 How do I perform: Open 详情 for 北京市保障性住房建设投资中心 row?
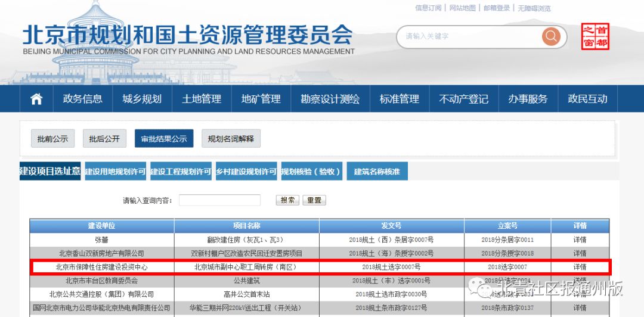coord(580,267)
